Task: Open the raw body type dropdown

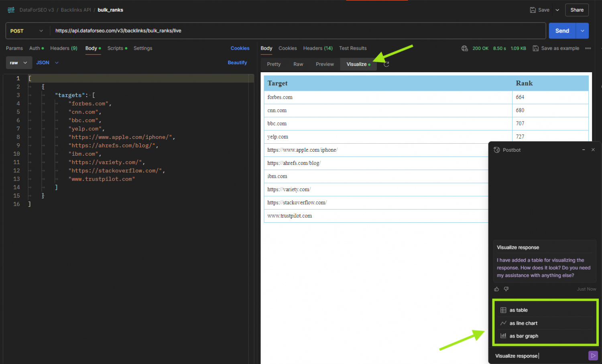Action: [19, 63]
